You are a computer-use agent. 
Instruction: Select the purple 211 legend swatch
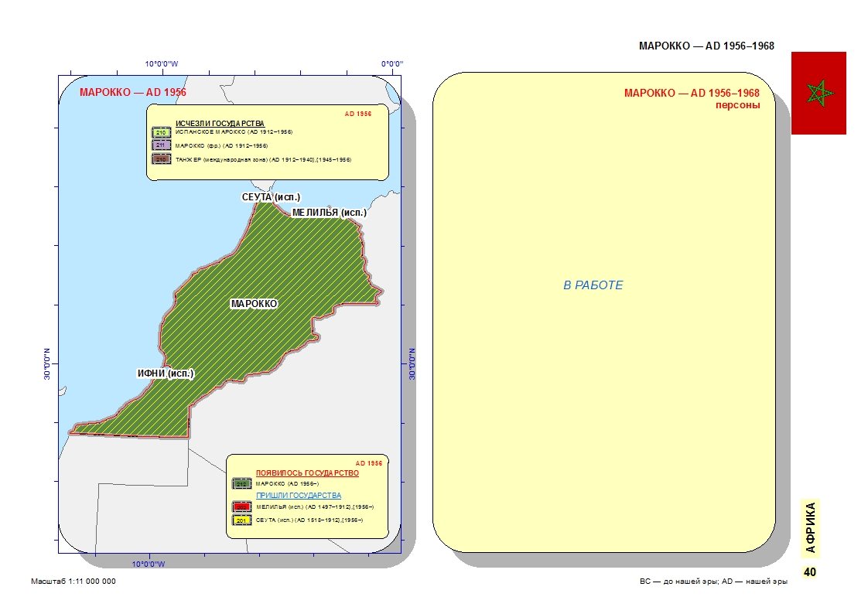coord(161,145)
